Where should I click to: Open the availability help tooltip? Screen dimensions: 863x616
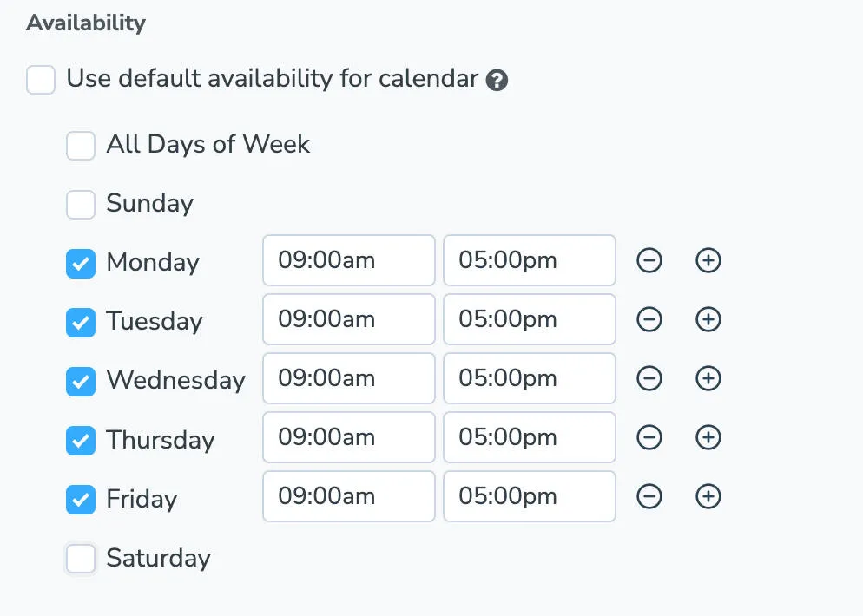[497, 80]
